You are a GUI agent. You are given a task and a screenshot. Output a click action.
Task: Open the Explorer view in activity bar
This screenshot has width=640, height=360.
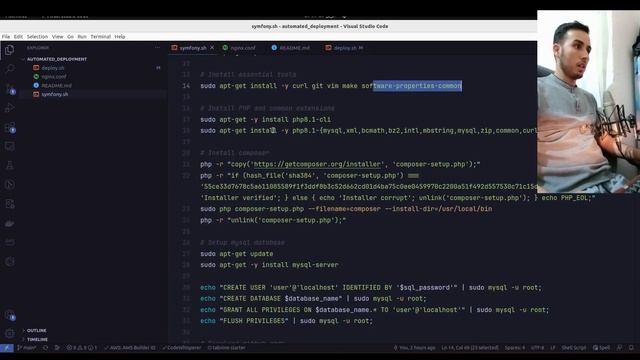[x=9, y=50]
